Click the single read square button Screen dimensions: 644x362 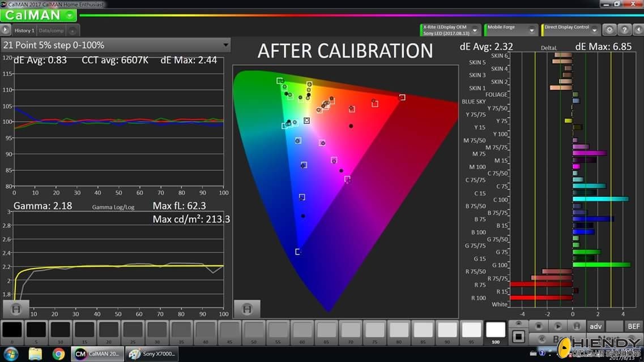[x=518, y=337]
